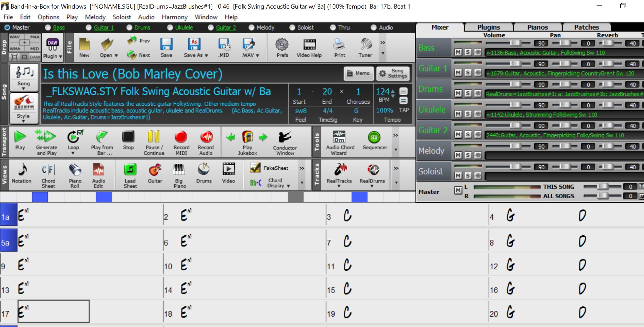Open the Guitar fretboard view
The image size is (644, 327).
[155, 173]
